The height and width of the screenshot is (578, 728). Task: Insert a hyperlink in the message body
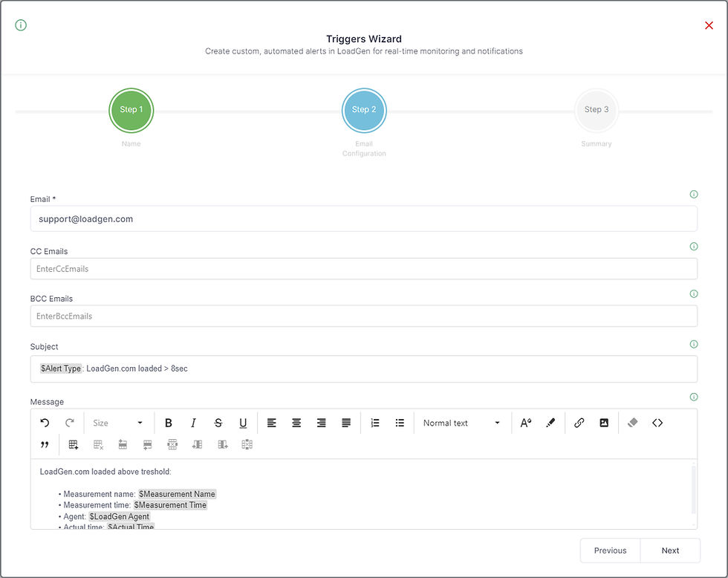pos(579,422)
